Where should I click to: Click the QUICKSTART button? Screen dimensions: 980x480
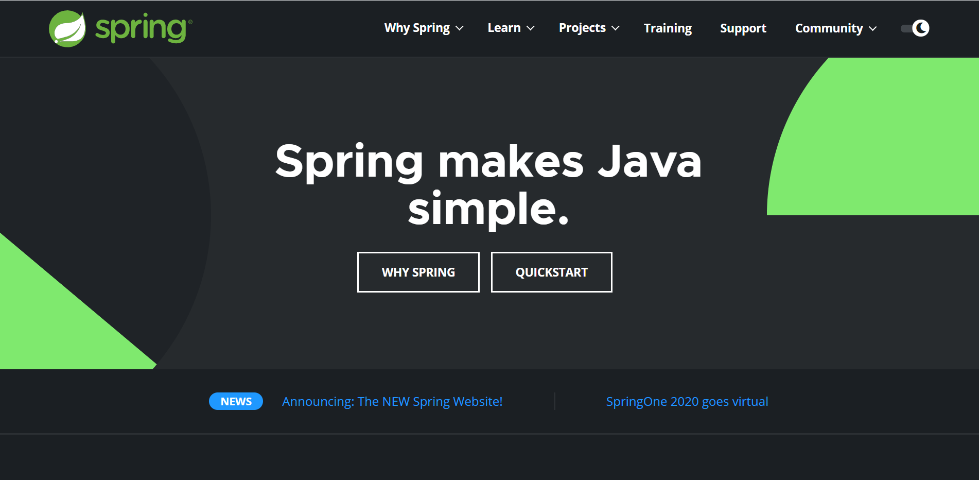pyautogui.click(x=551, y=272)
